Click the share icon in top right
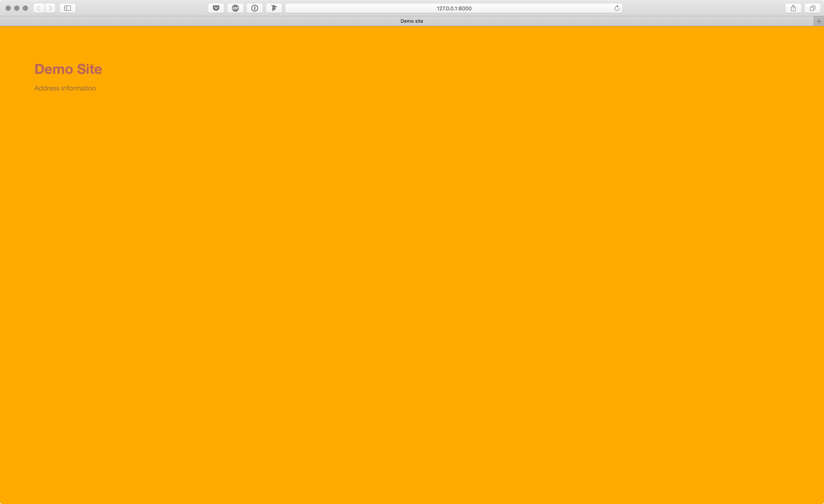Image resolution: width=824 pixels, height=504 pixels. point(793,8)
